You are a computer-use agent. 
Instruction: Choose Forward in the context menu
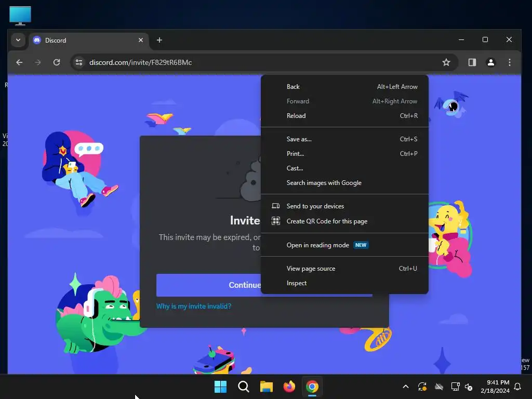345,101
